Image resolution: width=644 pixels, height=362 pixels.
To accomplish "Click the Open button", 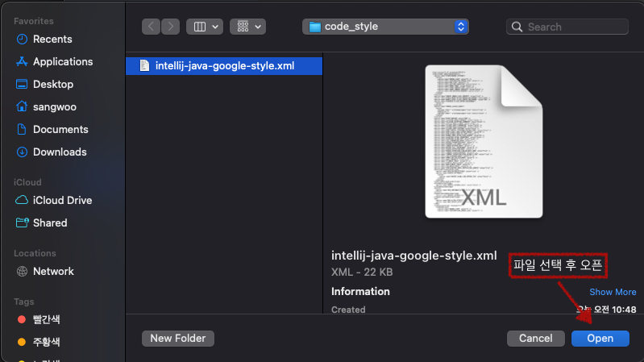I will coord(600,339).
